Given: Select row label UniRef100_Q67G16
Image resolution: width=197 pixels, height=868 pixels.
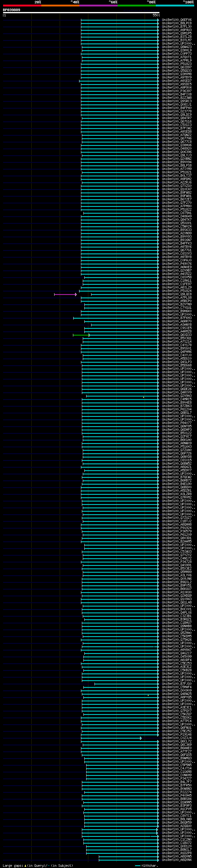Looking at the screenshot, I should (177, 121).
